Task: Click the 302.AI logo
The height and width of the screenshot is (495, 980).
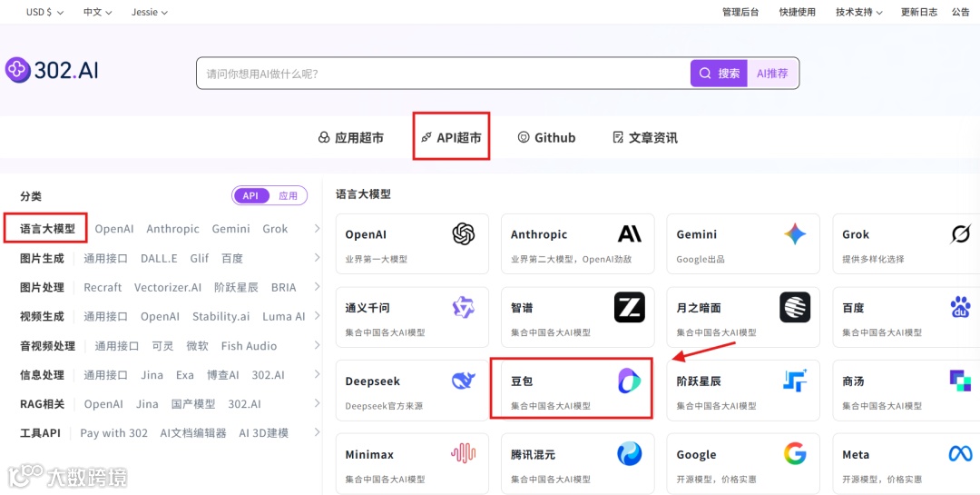Action: pos(52,71)
